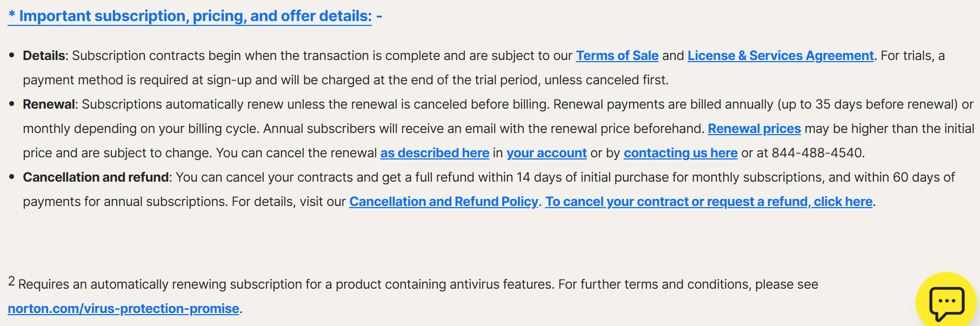Click the bullet point beside Details
Viewport: 980px width, 326px height.
tap(12, 55)
